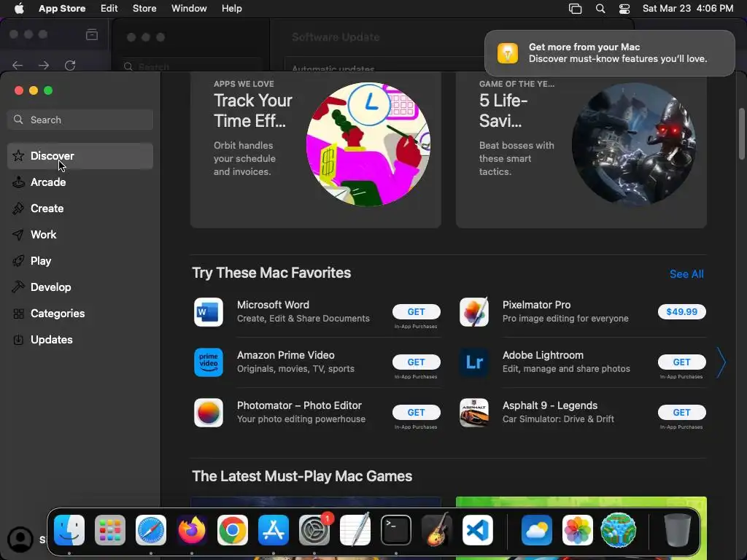Screen dimensions: 747x560
Task: Open Control Center in menu bar
Action: click(x=624, y=9)
